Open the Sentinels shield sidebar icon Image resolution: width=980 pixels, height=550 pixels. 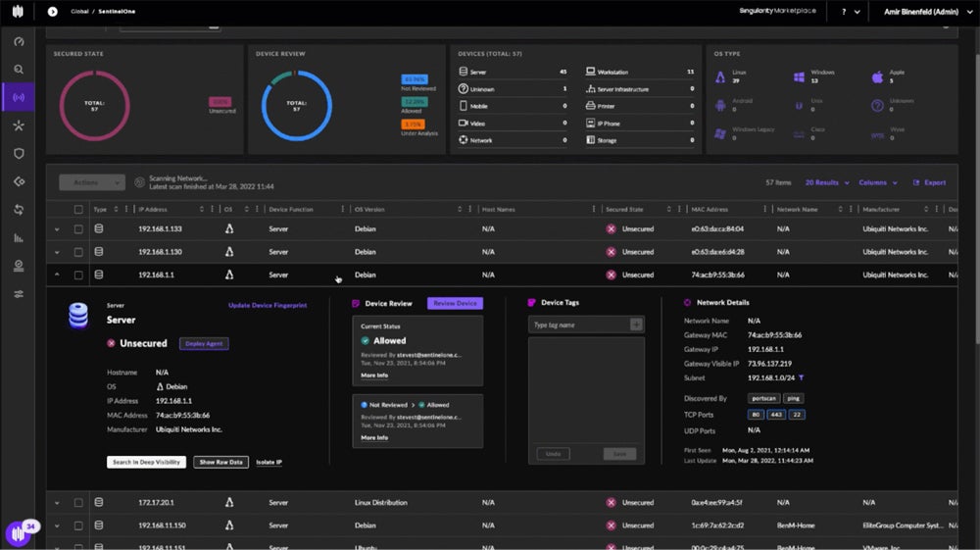[x=19, y=154]
